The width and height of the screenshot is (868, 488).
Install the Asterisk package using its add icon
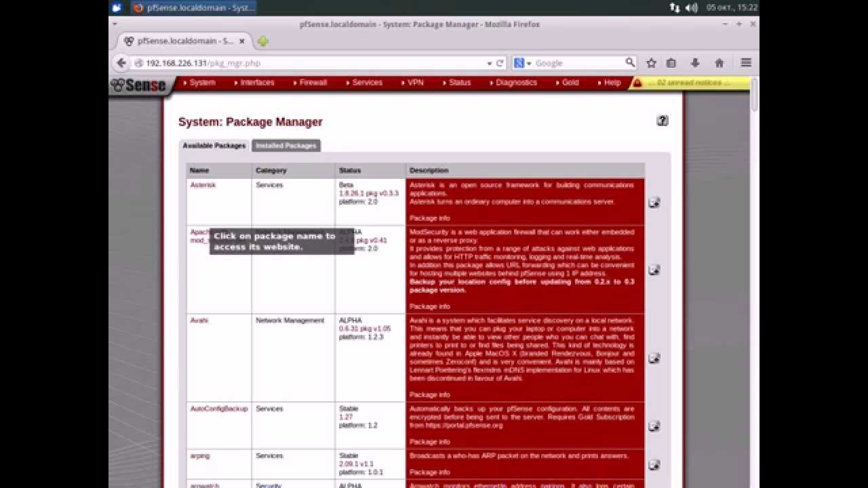point(654,202)
